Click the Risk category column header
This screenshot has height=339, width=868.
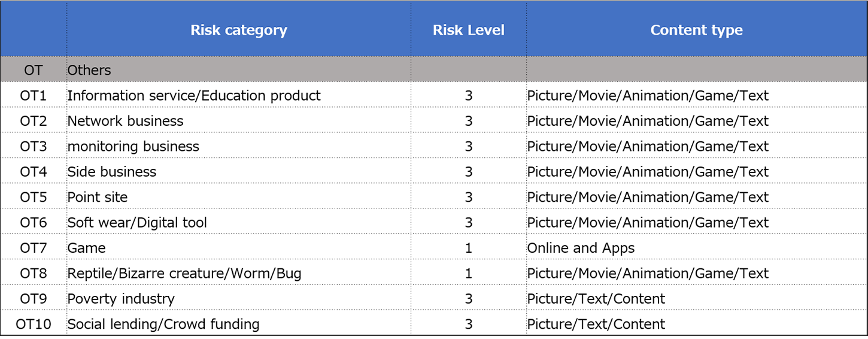coord(238,30)
